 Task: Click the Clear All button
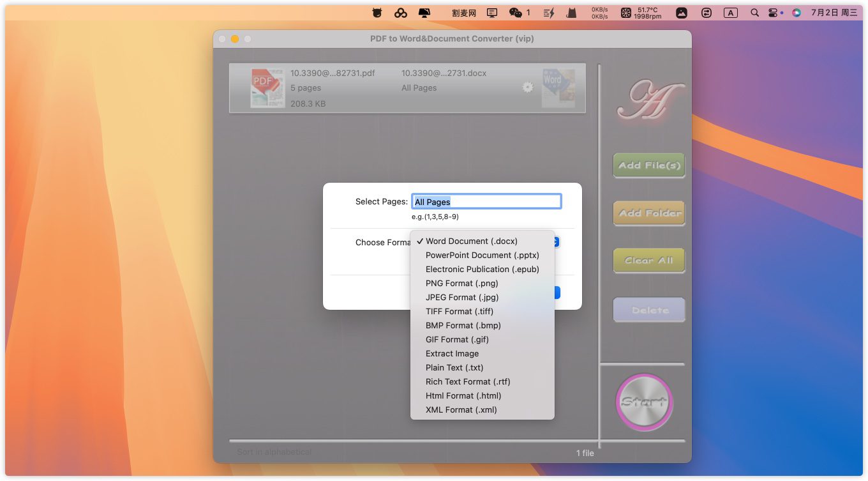coord(649,261)
